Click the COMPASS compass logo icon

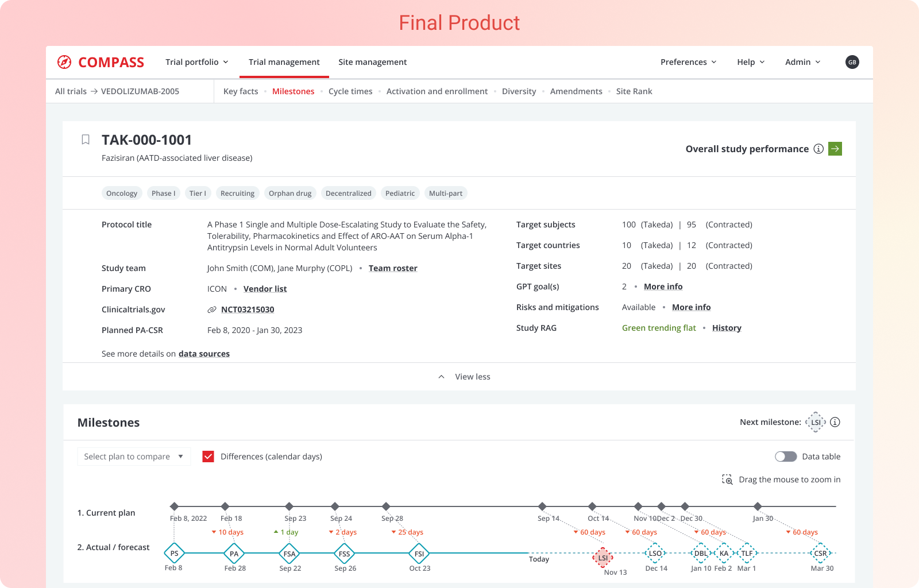coord(64,62)
